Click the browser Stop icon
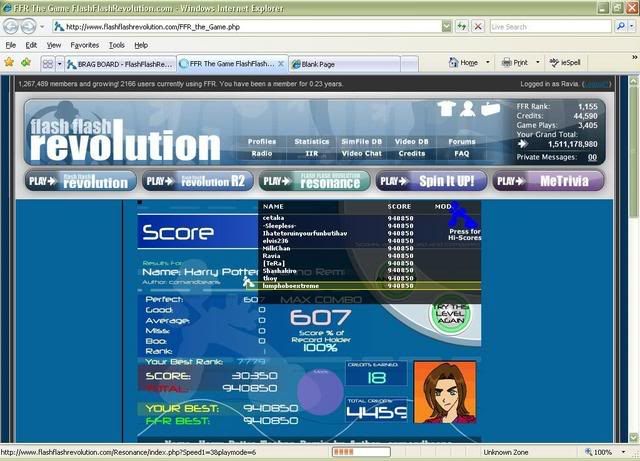This screenshot has height=461, width=640. pos(478,26)
